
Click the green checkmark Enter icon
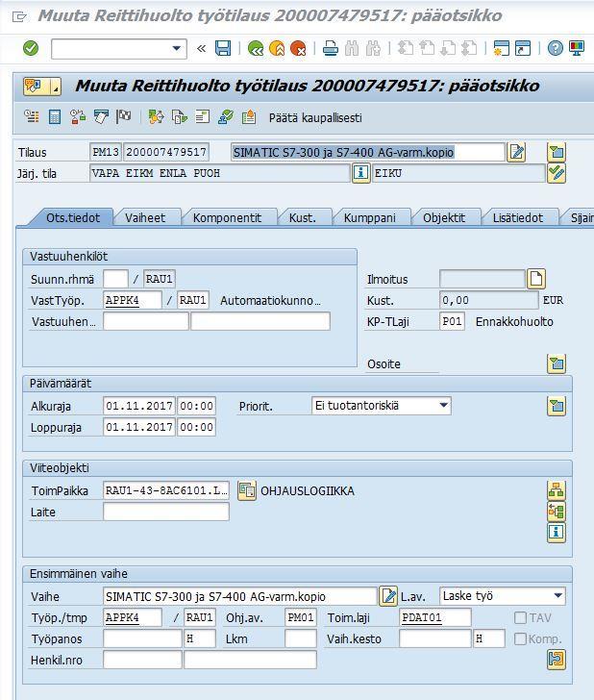(31, 48)
